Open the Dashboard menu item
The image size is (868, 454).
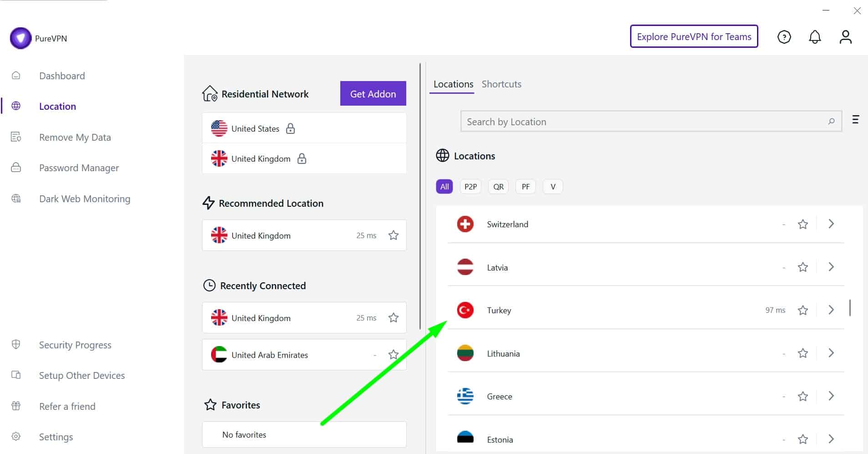62,76
